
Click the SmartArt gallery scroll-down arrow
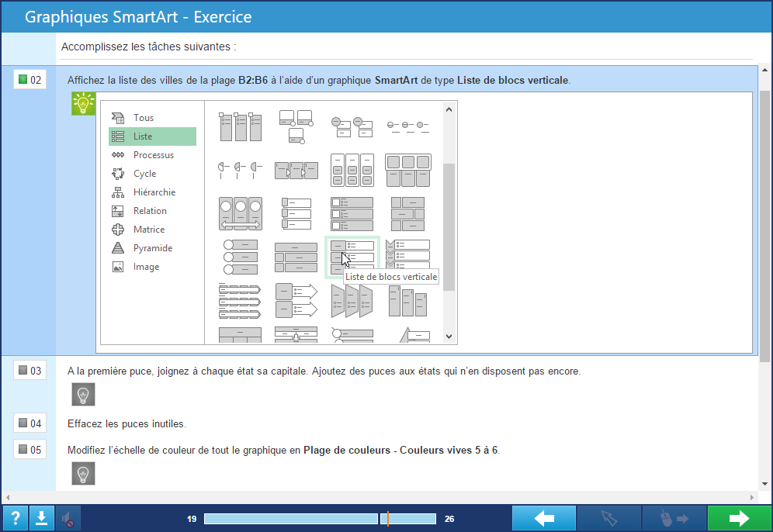click(x=449, y=337)
